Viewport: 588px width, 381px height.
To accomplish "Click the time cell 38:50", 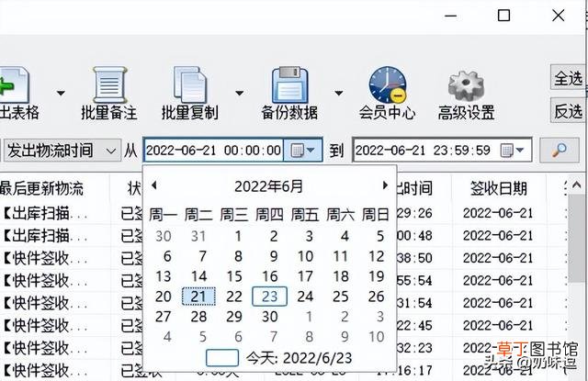I will click(414, 258).
